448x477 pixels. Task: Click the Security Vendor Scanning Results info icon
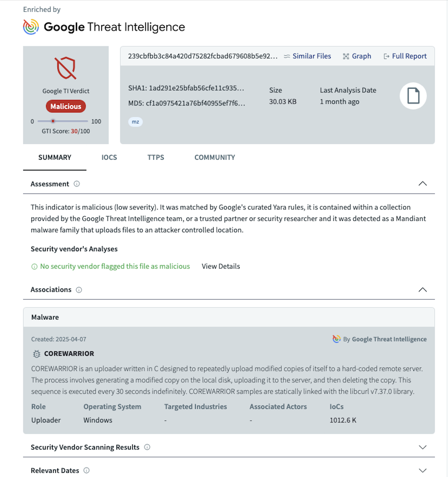click(x=147, y=447)
